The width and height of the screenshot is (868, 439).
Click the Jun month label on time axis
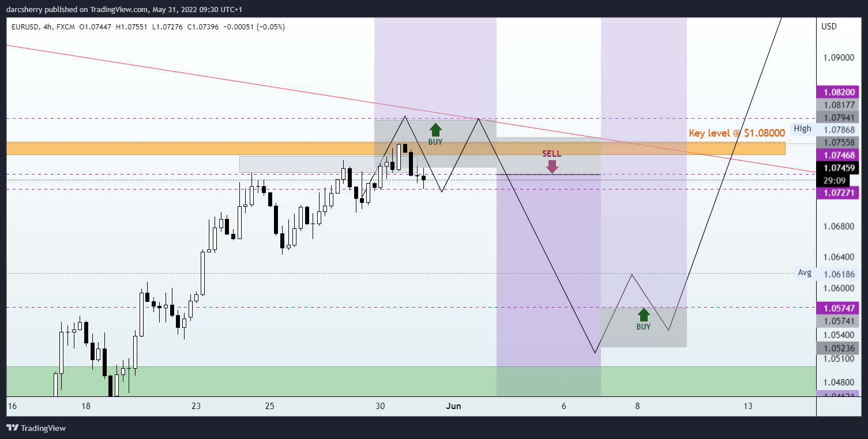453,406
